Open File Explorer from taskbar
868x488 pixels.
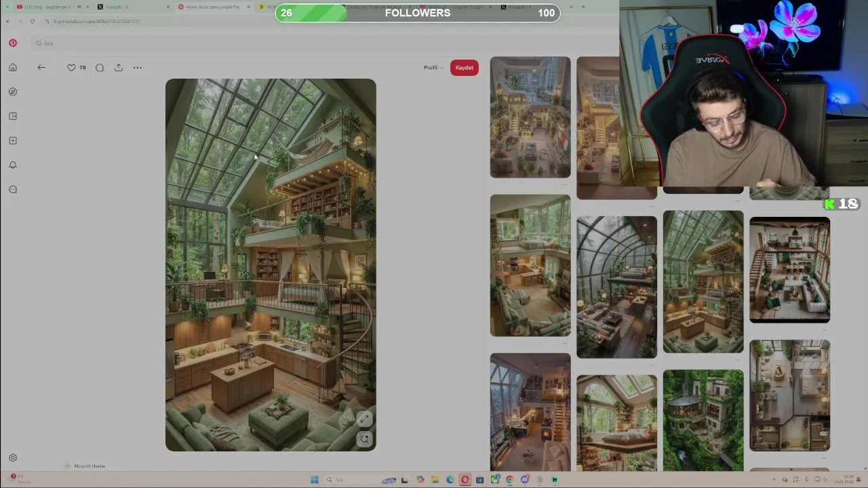click(435, 479)
